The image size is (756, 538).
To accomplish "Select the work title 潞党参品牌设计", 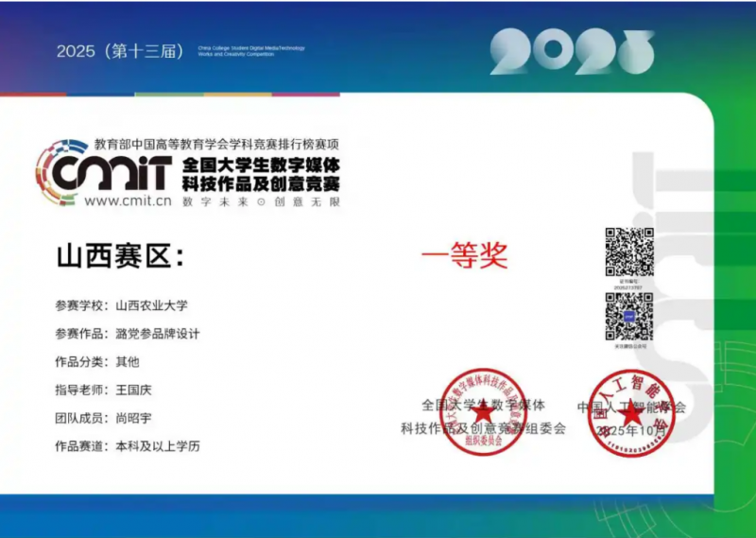I will pos(157,334).
